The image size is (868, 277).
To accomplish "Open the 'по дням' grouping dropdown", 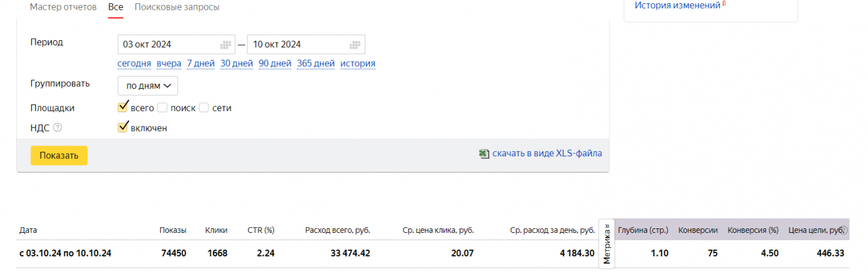I will [x=148, y=86].
